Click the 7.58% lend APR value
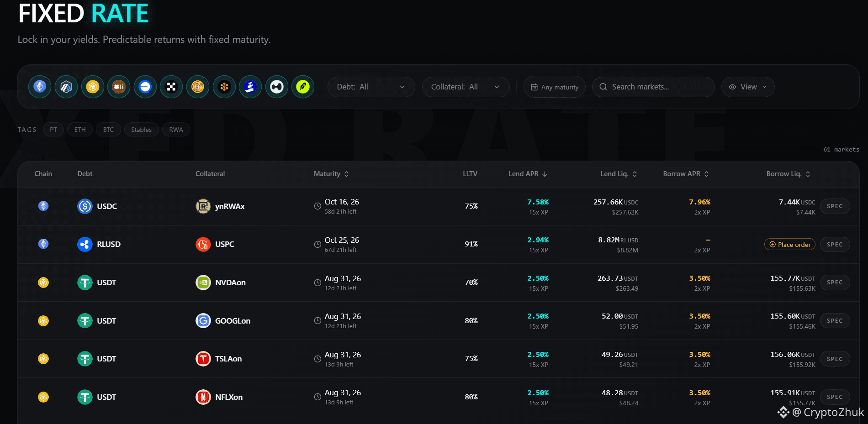 tap(538, 202)
